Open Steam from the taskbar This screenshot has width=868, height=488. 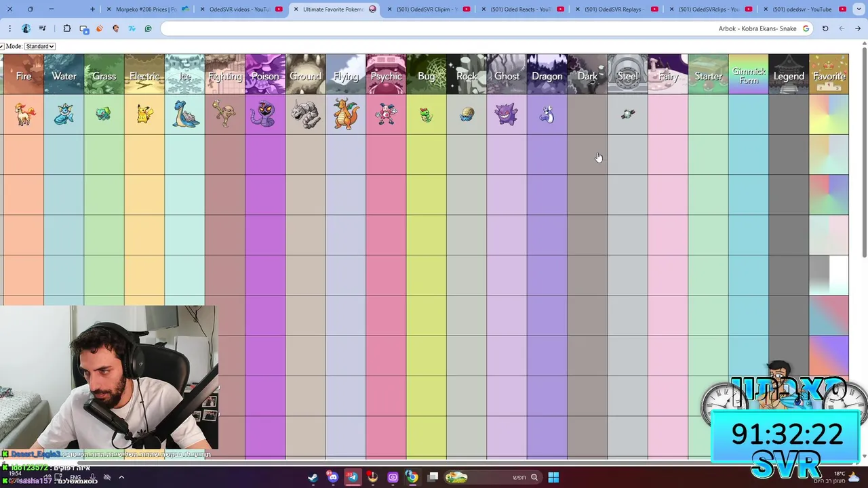tap(313, 477)
